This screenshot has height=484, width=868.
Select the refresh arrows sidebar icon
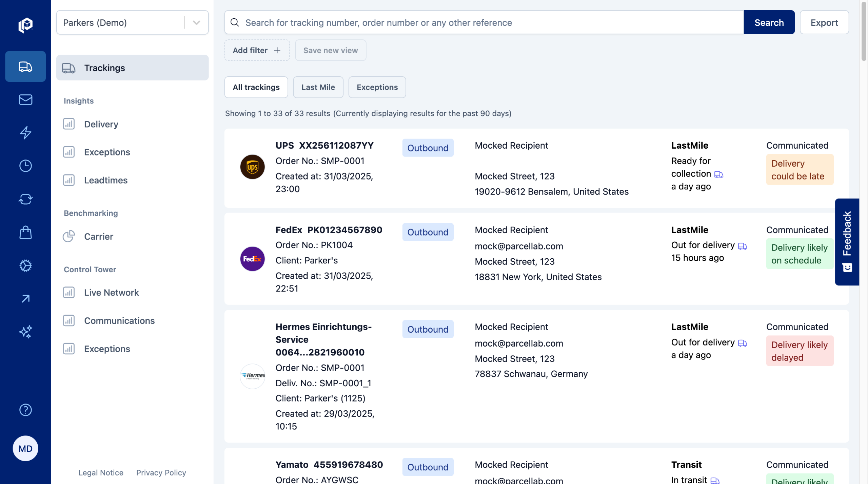25,199
